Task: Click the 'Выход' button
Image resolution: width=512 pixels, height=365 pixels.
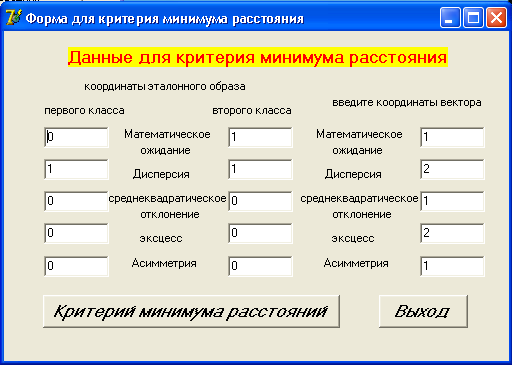Action: coord(423,311)
